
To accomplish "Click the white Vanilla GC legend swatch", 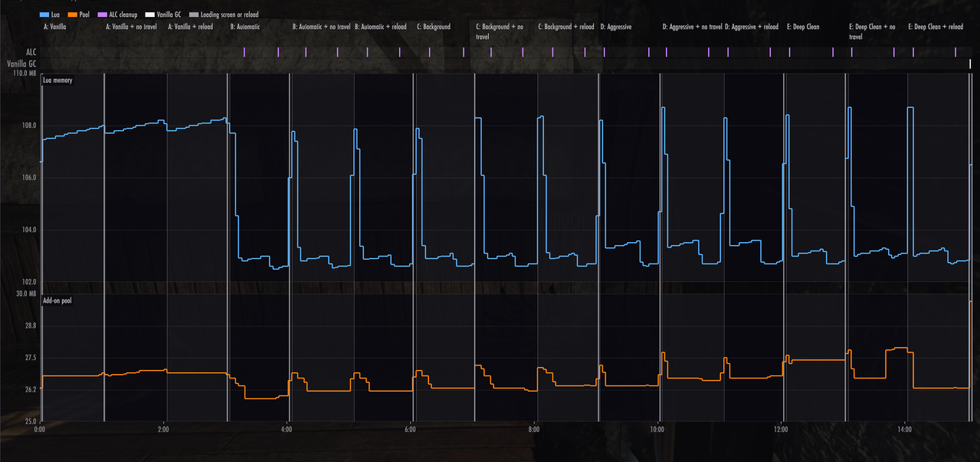I will [x=150, y=15].
